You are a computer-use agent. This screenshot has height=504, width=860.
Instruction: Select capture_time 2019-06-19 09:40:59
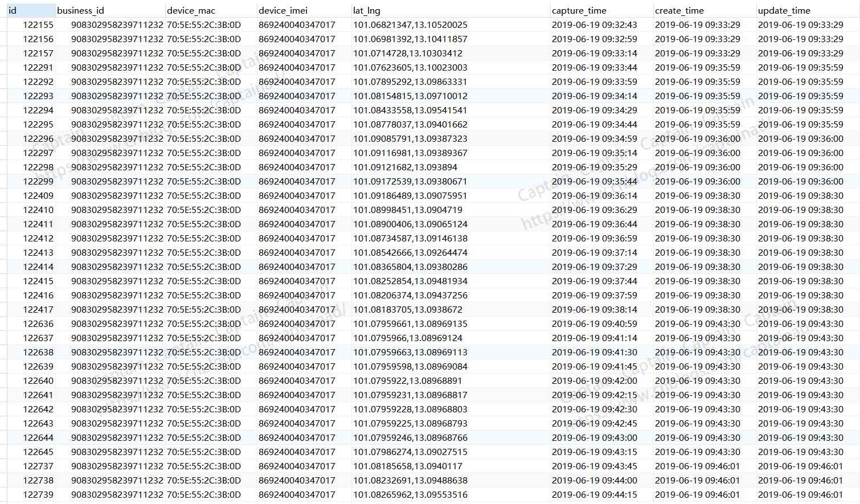(594, 324)
